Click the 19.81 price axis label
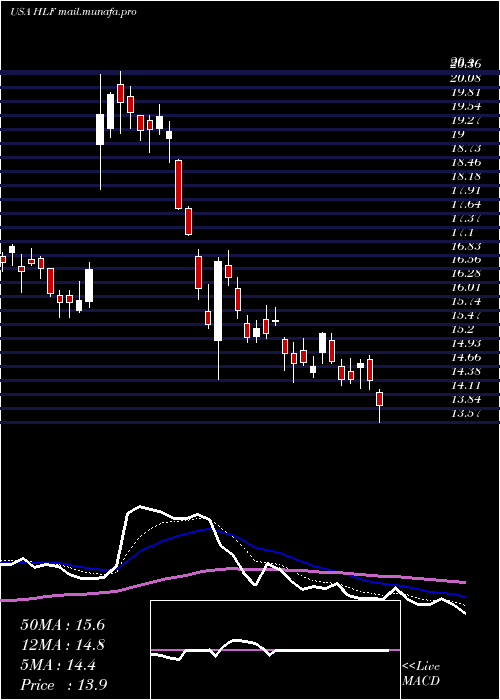Screen dimensions: 500x700 465,92
